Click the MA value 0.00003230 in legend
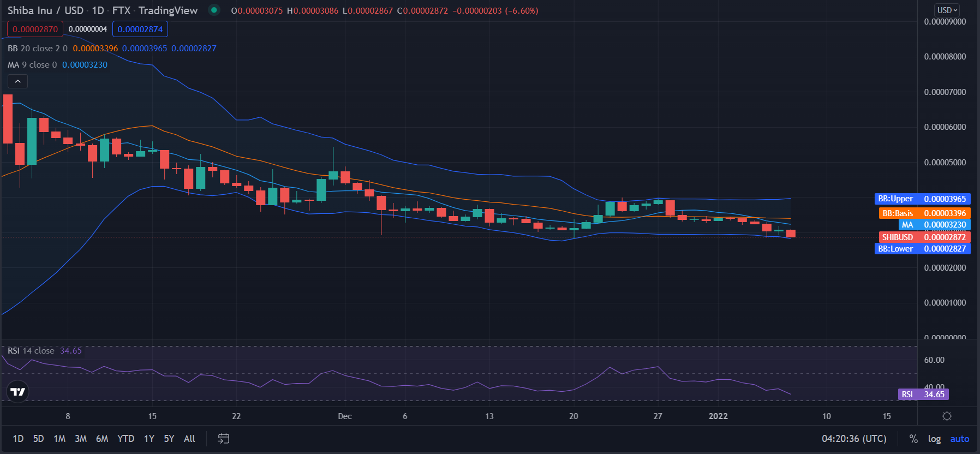The width and height of the screenshot is (980, 454). [85, 65]
